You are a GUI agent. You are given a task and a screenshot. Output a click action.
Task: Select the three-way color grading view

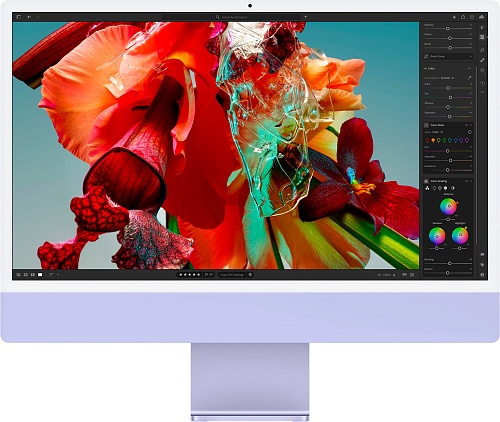click(x=427, y=188)
